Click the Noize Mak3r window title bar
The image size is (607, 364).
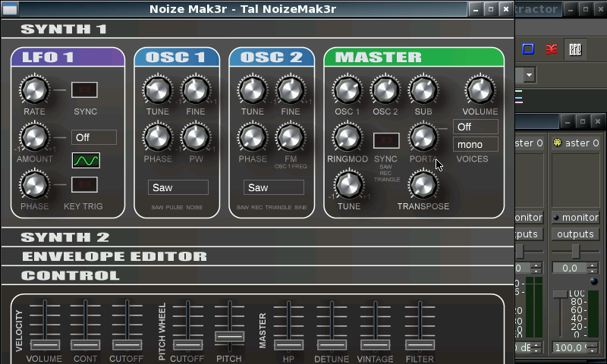coord(243,8)
